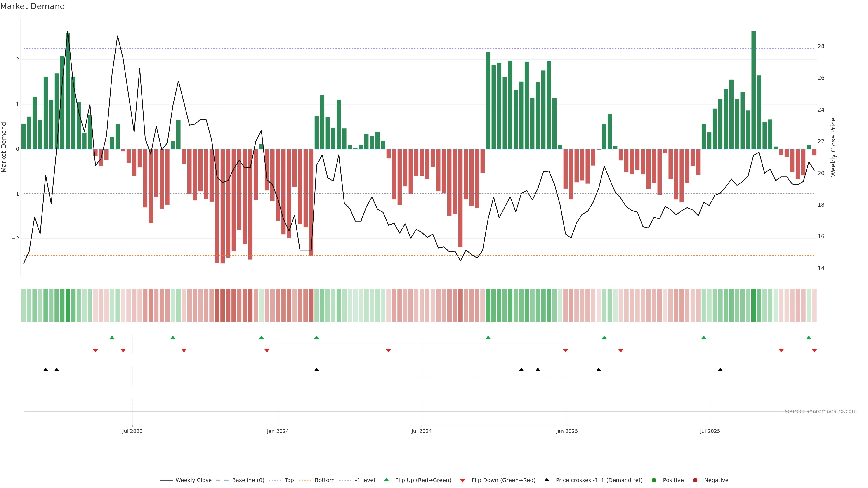Click the green Flip Up legend triangle

click(387, 480)
